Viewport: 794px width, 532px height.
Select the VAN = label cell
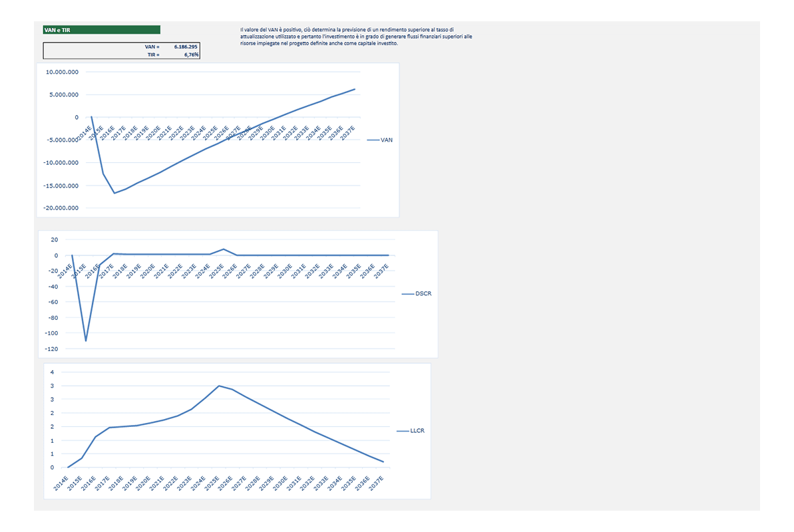152,47
